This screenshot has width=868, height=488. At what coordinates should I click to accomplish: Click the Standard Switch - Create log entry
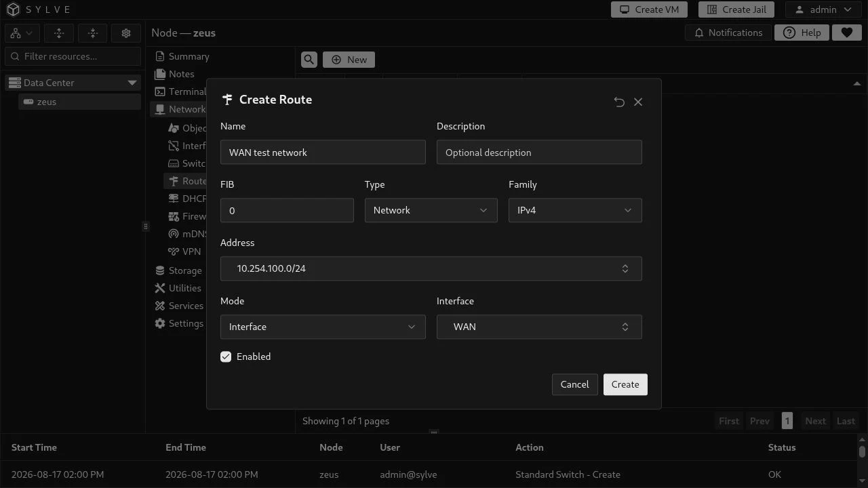click(568, 474)
